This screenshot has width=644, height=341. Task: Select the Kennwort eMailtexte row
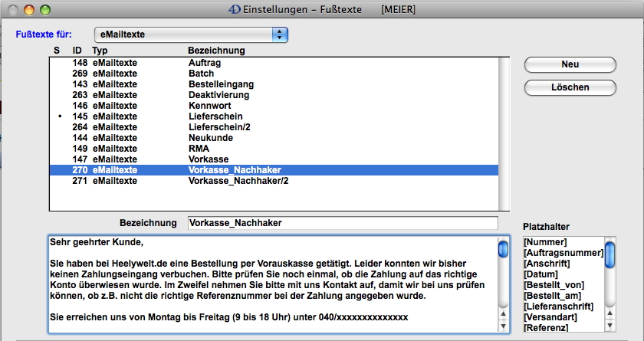pos(211,105)
